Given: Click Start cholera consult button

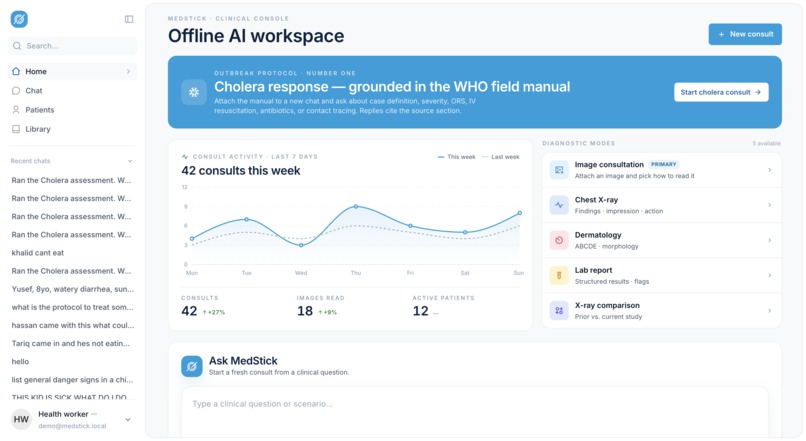Looking at the screenshot, I should click(721, 93).
